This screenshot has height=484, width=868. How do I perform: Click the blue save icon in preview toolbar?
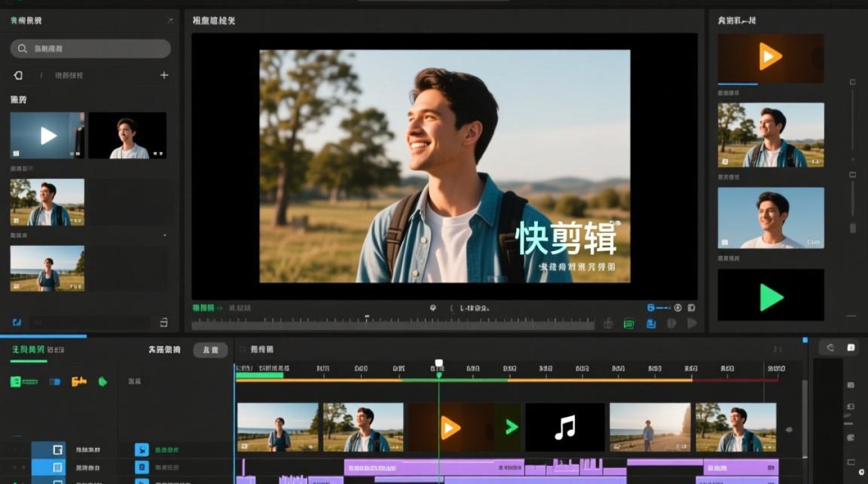(x=651, y=324)
